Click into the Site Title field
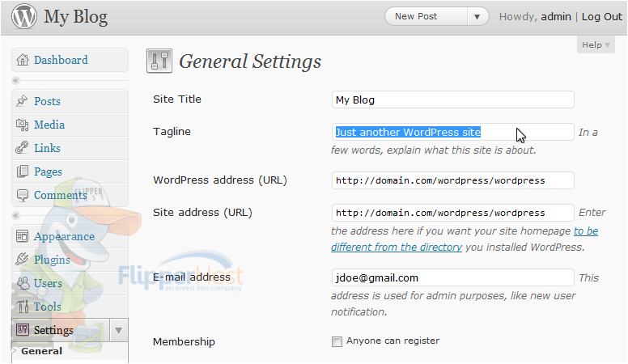 pyautogui.click(x=452, y=99)
